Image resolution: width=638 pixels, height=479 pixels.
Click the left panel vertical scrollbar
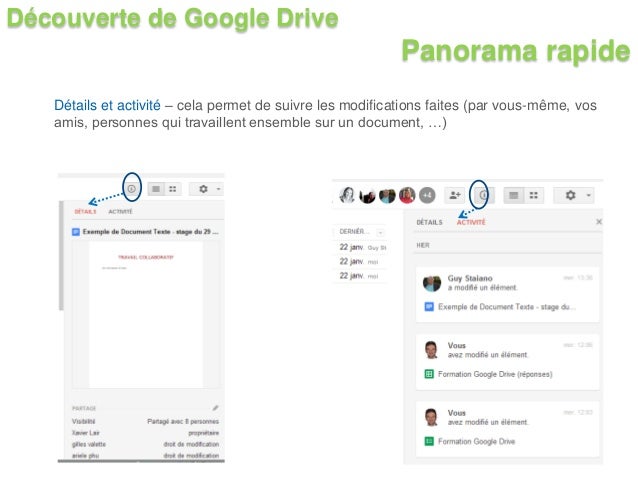click(x=61, y=256)
